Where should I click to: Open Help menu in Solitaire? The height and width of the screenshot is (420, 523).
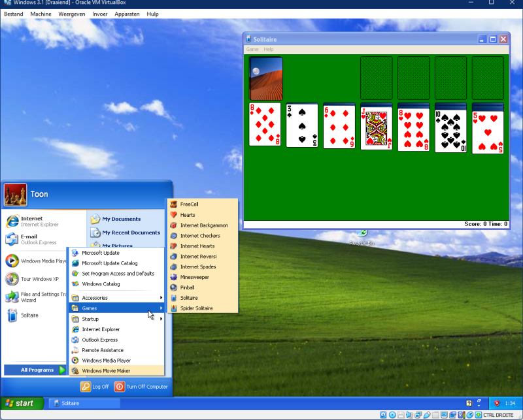tap(269, 50)
